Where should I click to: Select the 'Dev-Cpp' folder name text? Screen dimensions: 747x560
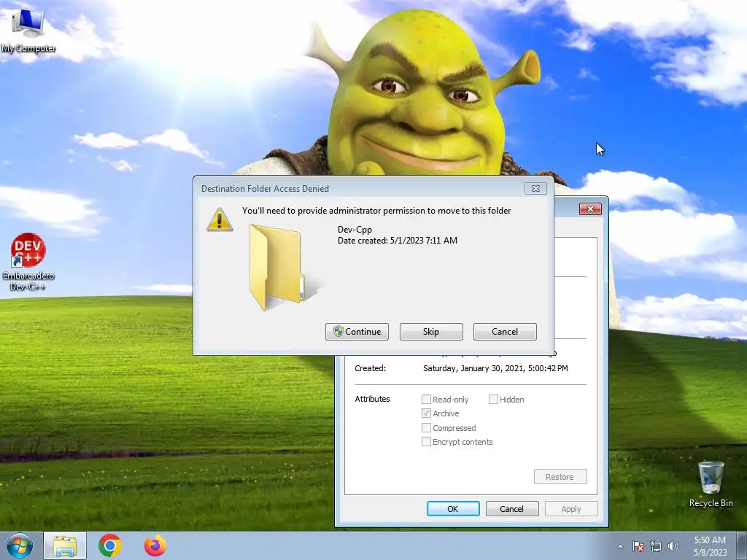tap(355, 230)
